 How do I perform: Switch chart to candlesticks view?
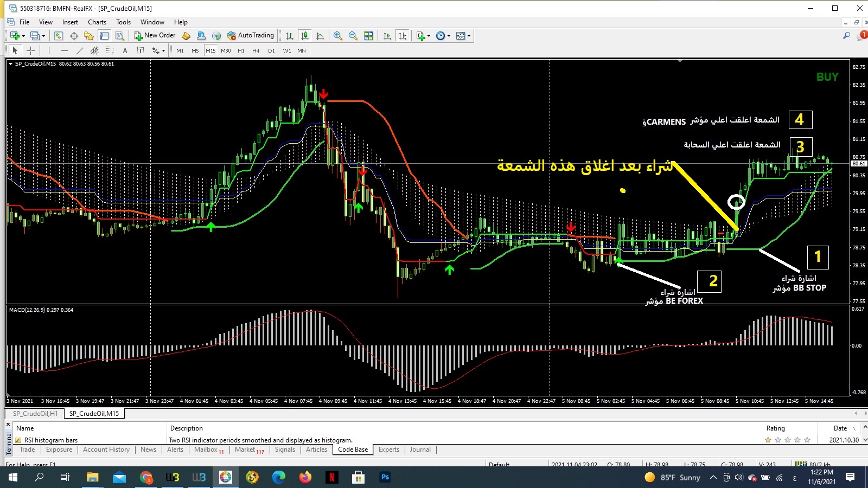[305, 36]
